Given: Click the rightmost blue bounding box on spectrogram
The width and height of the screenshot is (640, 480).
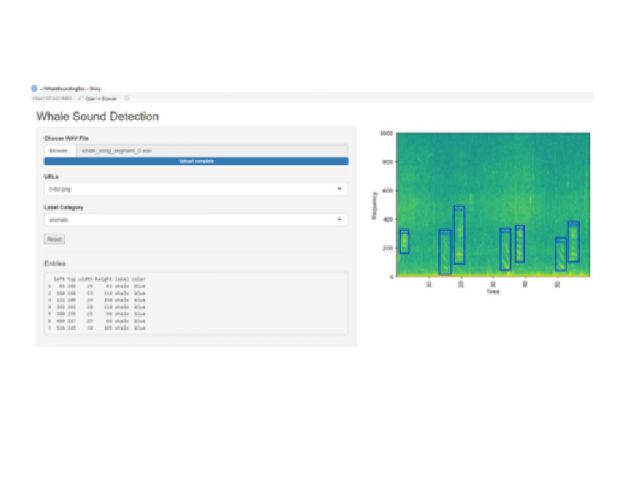Looking at the screenshot, I should (574, 241).
